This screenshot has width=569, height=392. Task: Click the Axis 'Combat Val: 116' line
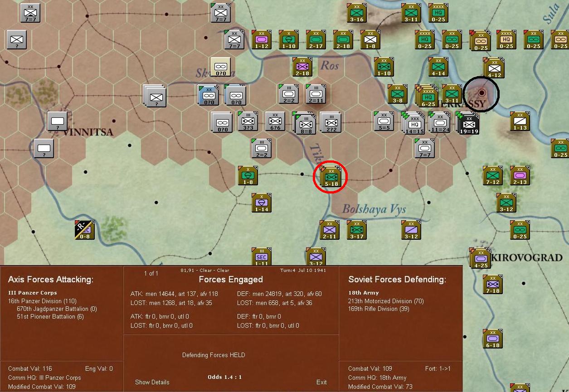[x=30, y=368]
